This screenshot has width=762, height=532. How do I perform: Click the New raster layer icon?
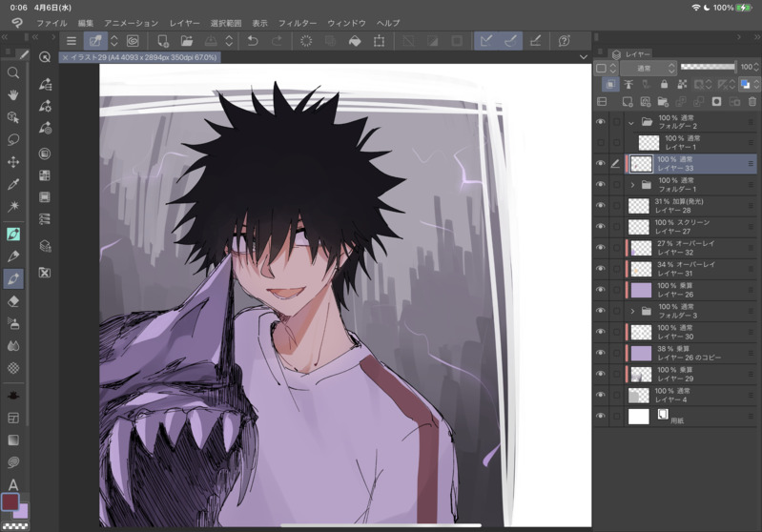click(628, 102)
